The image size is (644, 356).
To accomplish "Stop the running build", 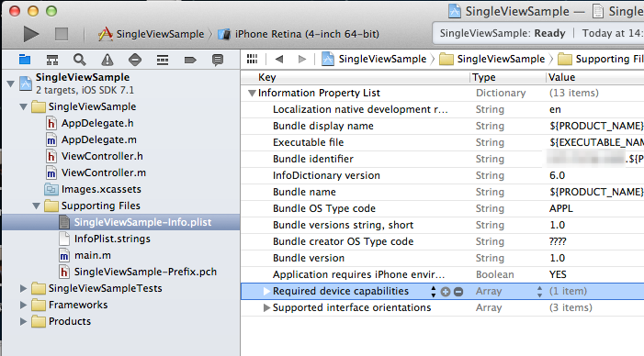I will click(x=62, y=34).
